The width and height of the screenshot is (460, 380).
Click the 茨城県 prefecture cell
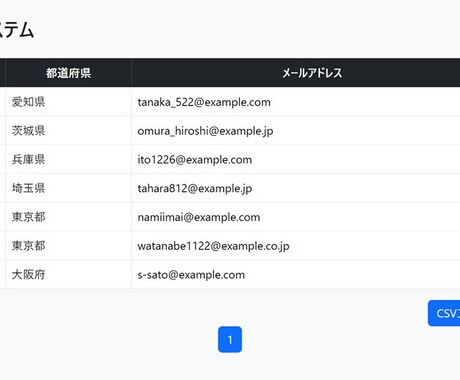68,130
